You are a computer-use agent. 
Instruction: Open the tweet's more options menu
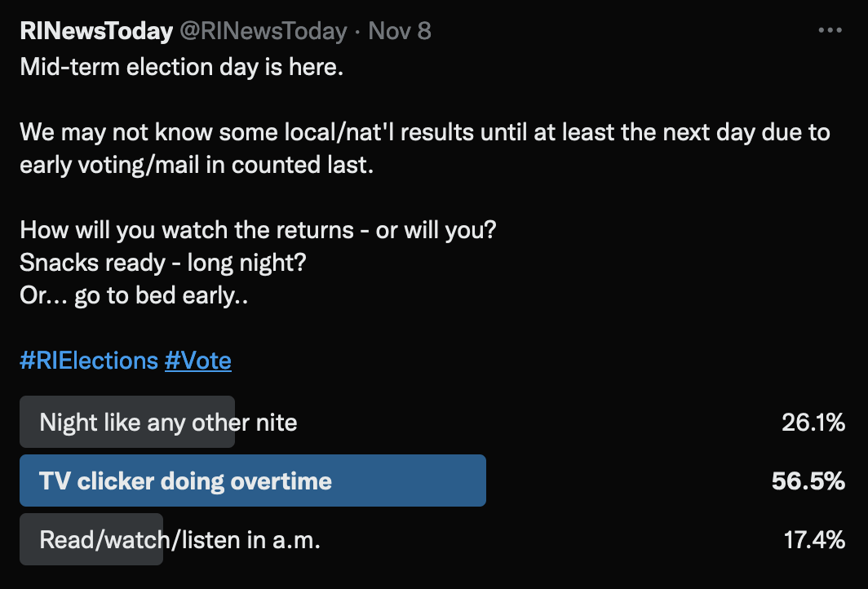pos(830,31)
